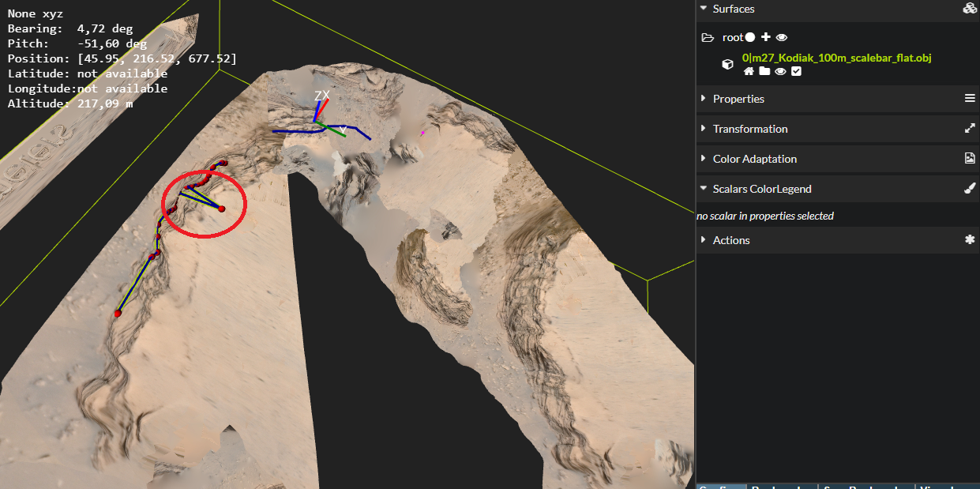The image size is (980, 489).
Task: Click the magenta point marker on terrain
Action: tap(422, 133)
